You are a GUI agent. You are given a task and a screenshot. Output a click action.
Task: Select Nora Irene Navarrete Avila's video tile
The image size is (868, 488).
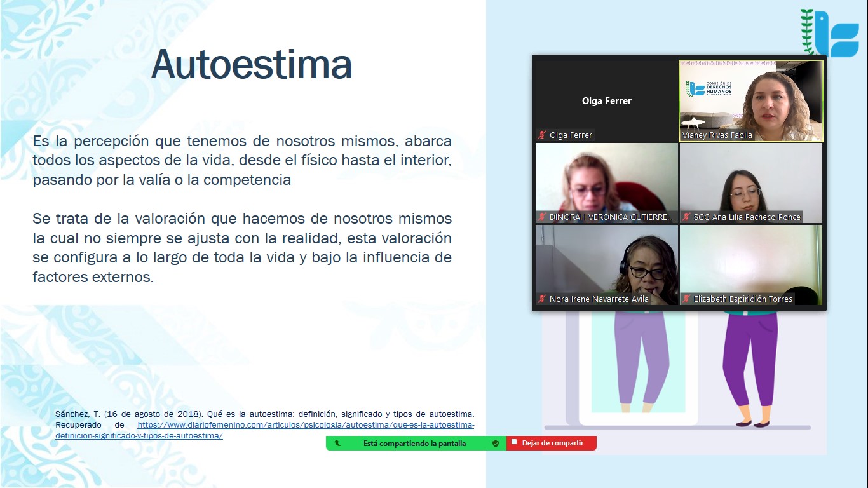(x=606, y=261)
